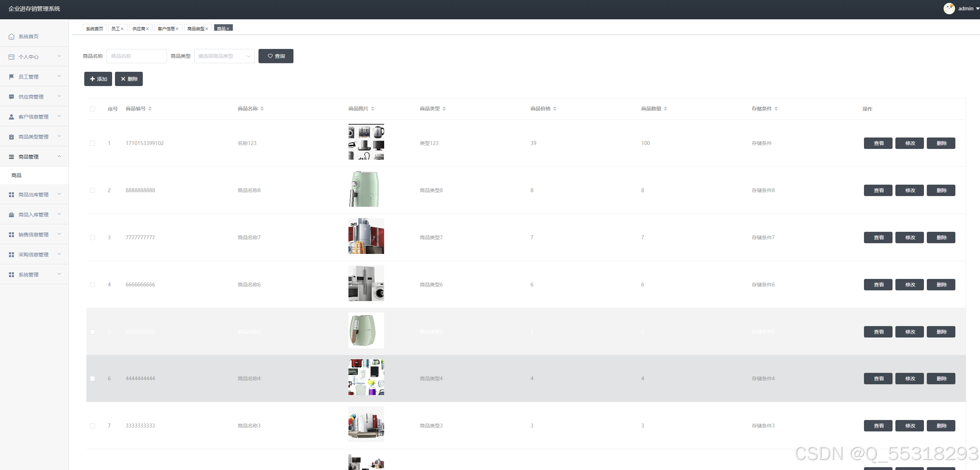The width and height of the screenshot is (980, 470).
Task: Select 商品 submenu item in sidebar
Action: 17,175
